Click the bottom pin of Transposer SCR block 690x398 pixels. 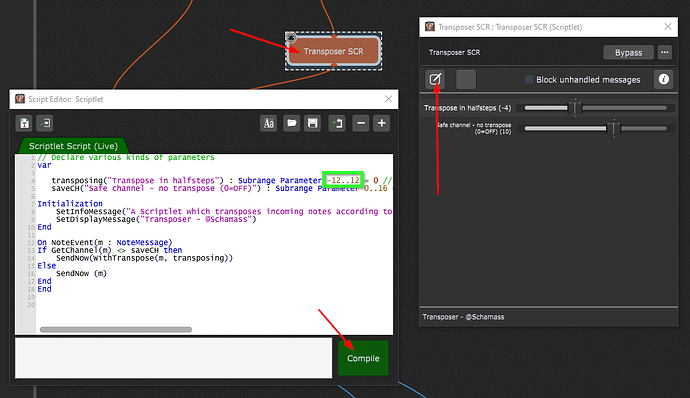pos(334,66)
